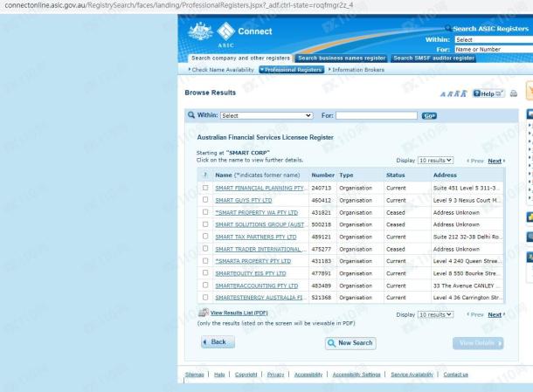533x392 pixels.
Task: Open View Results List (PDF) link
Action: (239, 313)
